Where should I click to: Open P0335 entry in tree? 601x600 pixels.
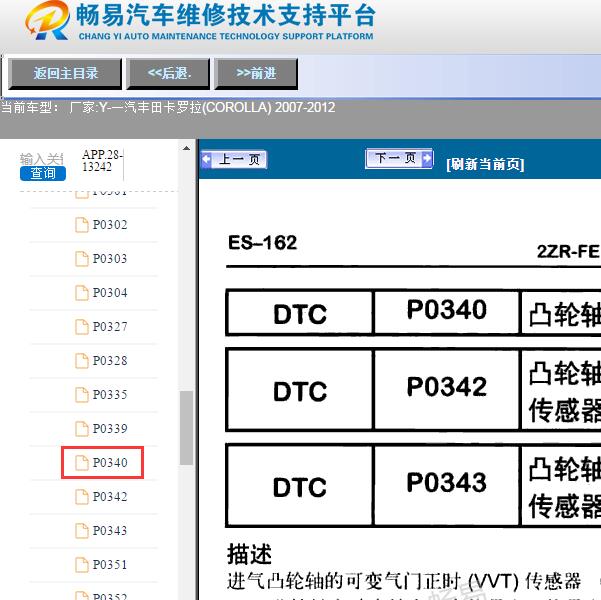(110, 395)
